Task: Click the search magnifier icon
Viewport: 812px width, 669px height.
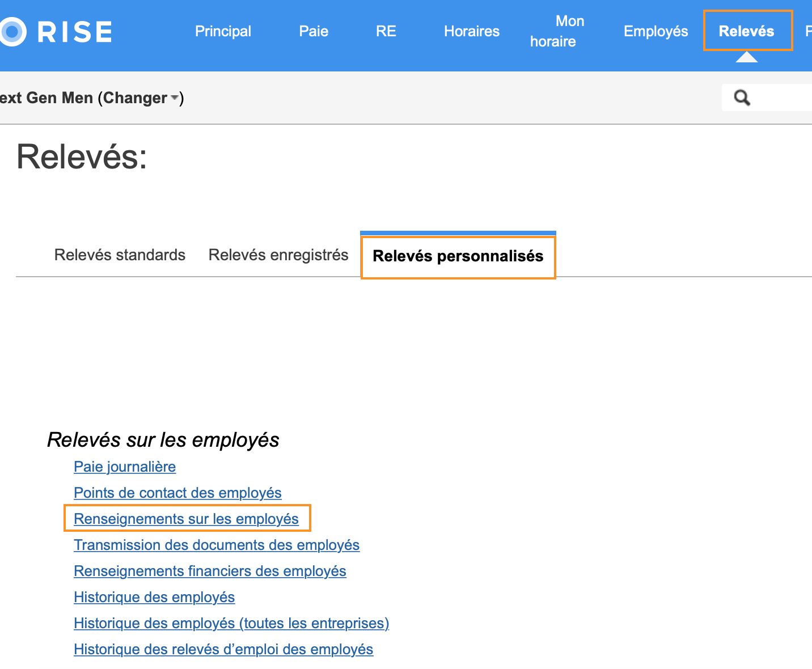Action: [x=742, y=98]
